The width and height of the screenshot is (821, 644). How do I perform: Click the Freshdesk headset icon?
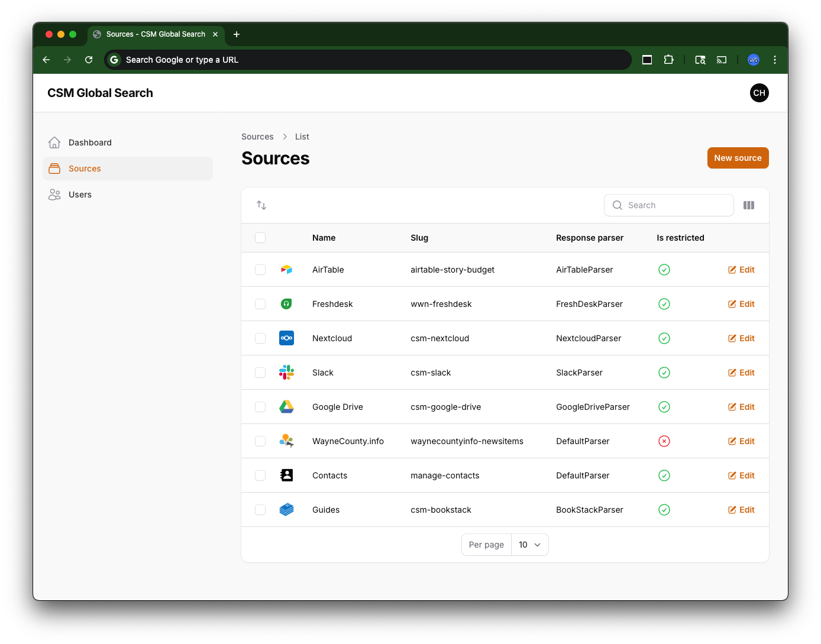pyautogui.click(x=286, y=304)
